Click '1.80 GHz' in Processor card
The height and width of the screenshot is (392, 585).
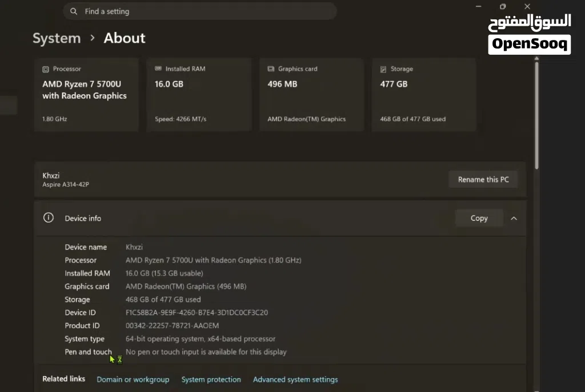(x=54, y=119)
